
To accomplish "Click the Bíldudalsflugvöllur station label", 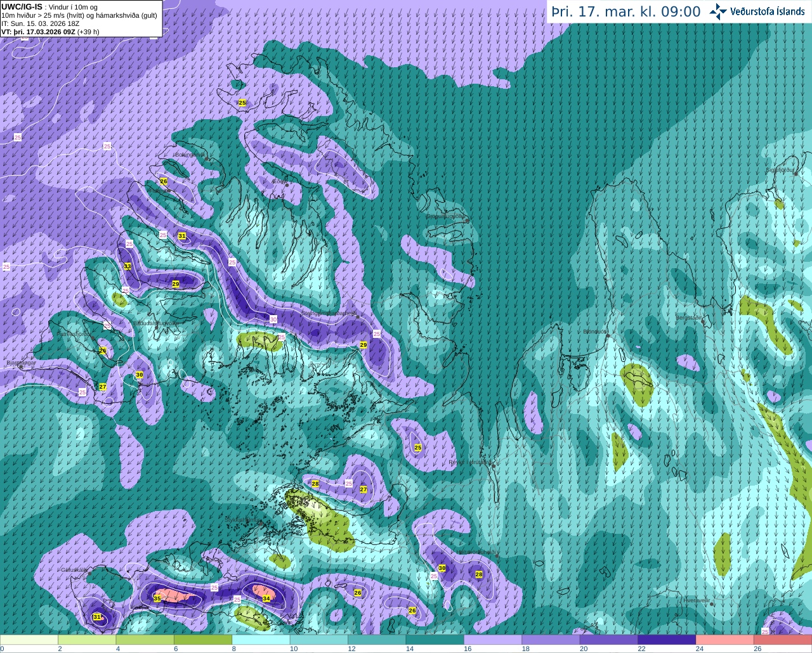I will coord(155,323).
